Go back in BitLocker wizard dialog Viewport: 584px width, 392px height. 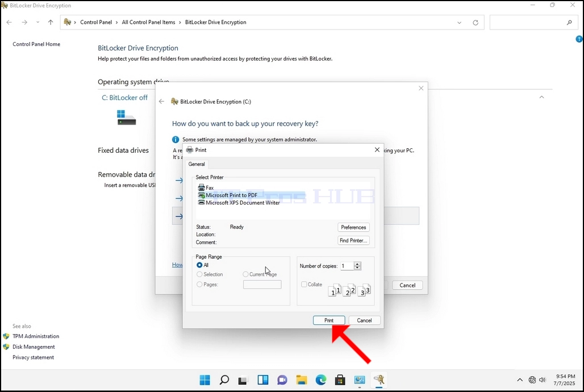click(x=161, y=101)
